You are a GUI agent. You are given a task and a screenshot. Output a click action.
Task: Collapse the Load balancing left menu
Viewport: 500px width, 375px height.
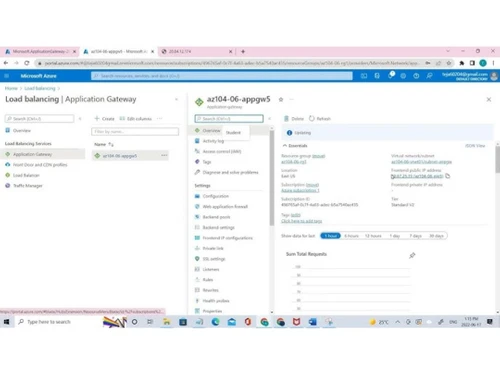coord(80,119)
